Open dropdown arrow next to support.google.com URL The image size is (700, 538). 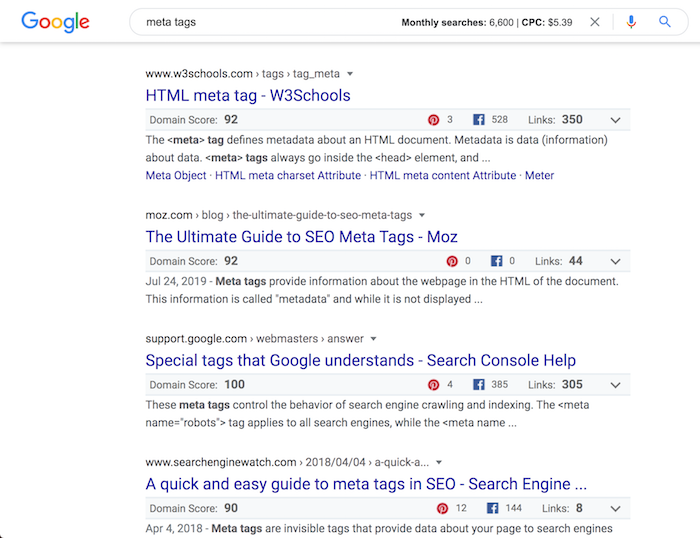click(374, 339)
